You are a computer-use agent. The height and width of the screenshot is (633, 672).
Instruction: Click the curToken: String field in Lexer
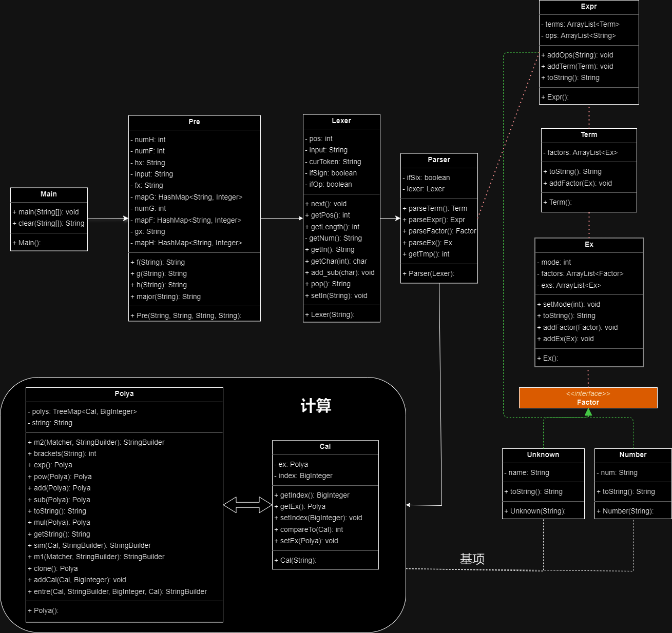333,162
